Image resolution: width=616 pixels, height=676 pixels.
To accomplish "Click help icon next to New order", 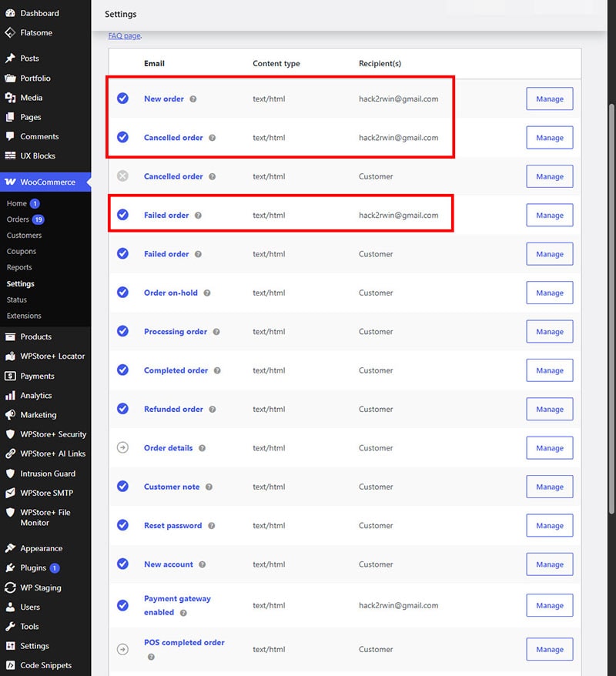I will pos(193,99).
